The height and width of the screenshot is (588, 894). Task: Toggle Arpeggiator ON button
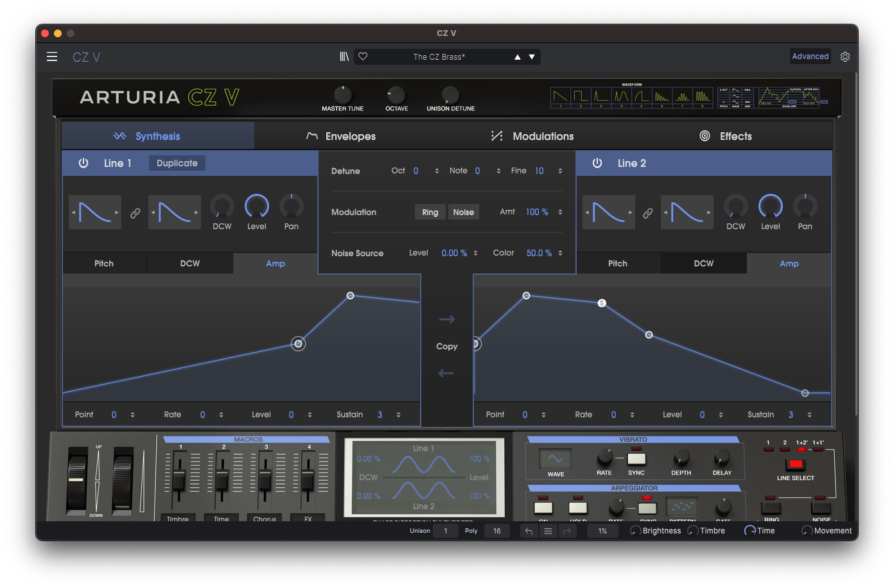(x=543, y=508)
